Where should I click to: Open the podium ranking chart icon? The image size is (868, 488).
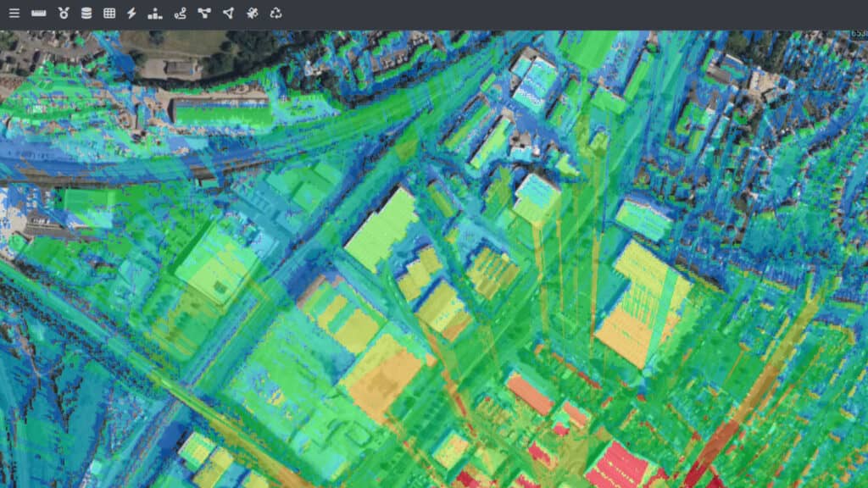click(154, 14)
